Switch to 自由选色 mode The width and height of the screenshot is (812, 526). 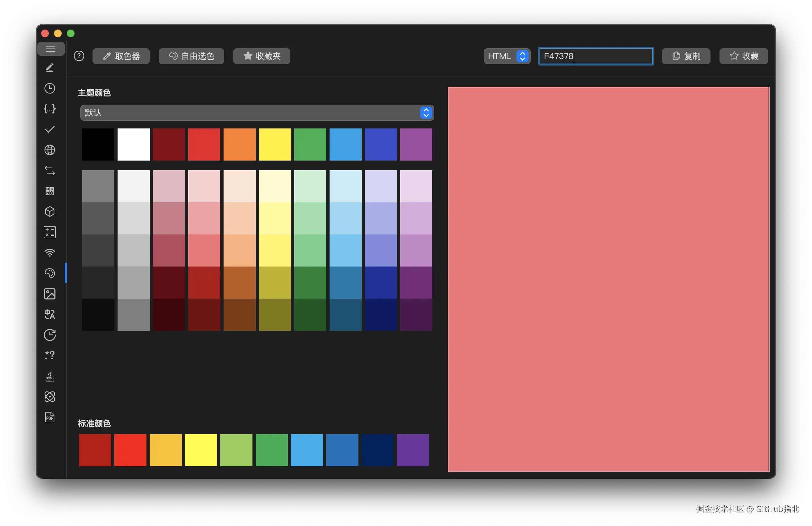pyautogui.click(x=191, y=56)
